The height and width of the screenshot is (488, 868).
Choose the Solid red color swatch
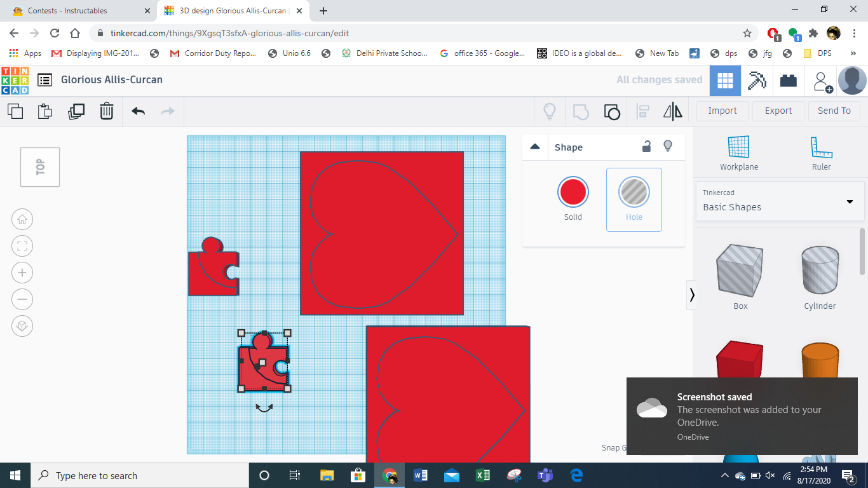pos(573,192)
